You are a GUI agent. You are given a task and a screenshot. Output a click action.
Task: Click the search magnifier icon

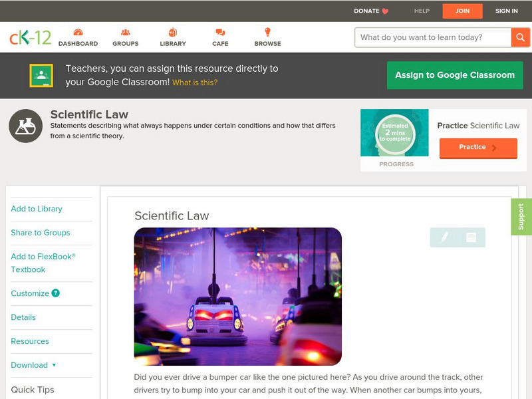[x=521, y=37]
